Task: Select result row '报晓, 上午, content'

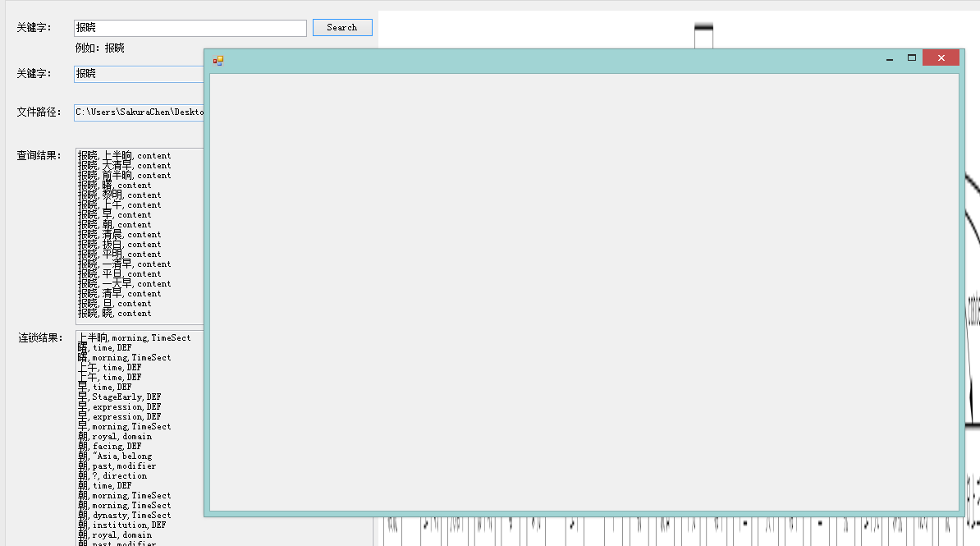Action: [x=119, y=205]
